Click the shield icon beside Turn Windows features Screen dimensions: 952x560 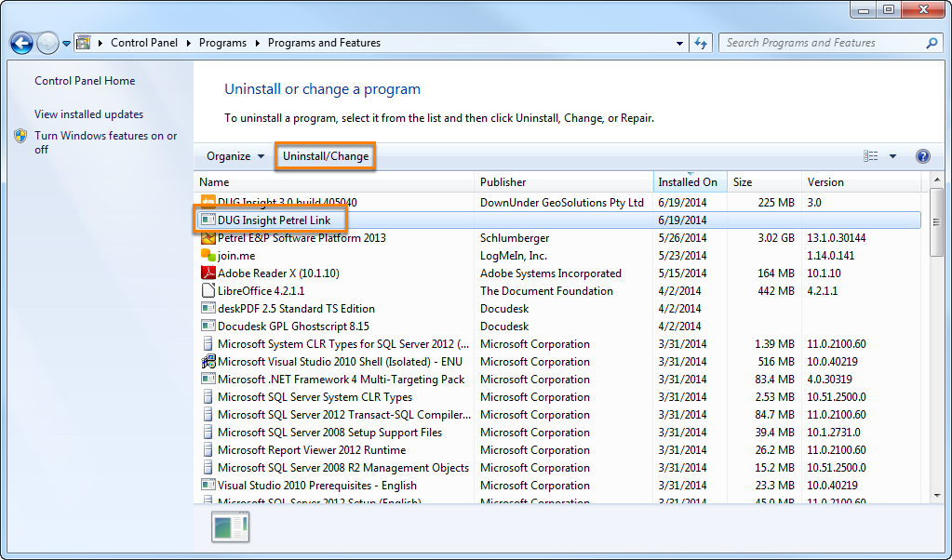[x=20, y=136]
